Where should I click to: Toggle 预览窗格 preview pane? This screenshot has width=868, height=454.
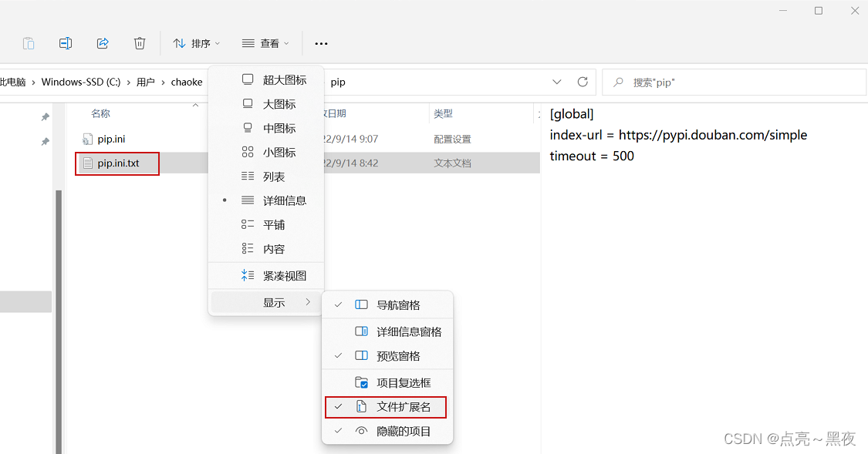pyautogui.click(x=387, y=355)
